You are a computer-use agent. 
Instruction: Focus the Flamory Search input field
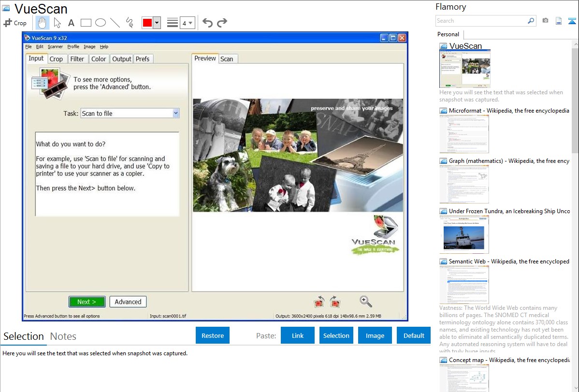(x=481, y=21)
